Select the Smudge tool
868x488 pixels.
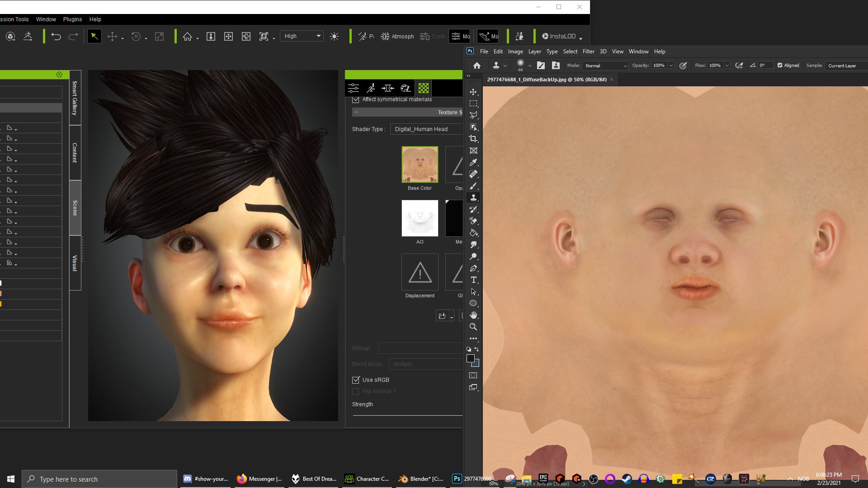point(473,244)
